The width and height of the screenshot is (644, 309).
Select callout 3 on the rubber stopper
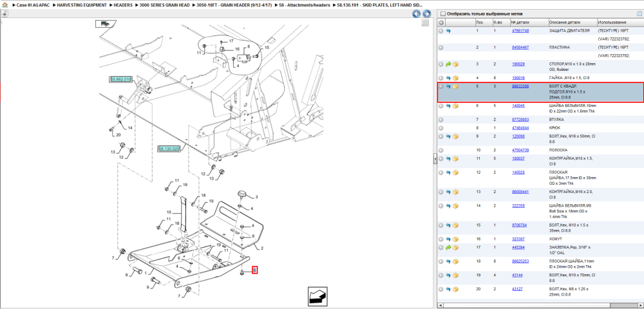[x=257, y=197]
